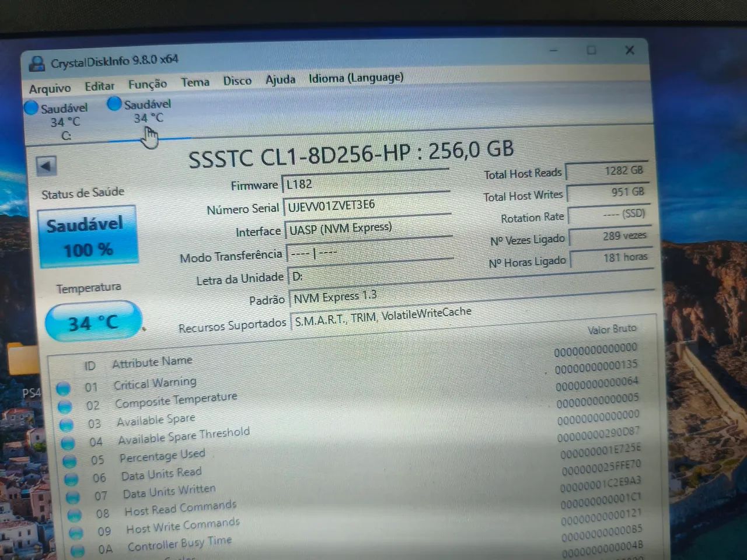Open the Função menu
Viewport: 747px width, 560px height.
point(147,84)
